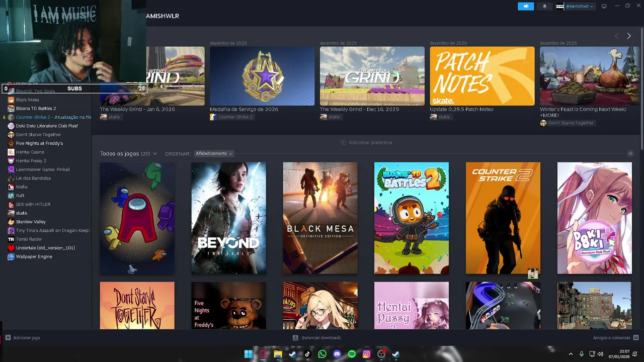The width and height of the screenshot is (644, 362).
Task: Open Discord from the taskbar
Action: (337, 354)
